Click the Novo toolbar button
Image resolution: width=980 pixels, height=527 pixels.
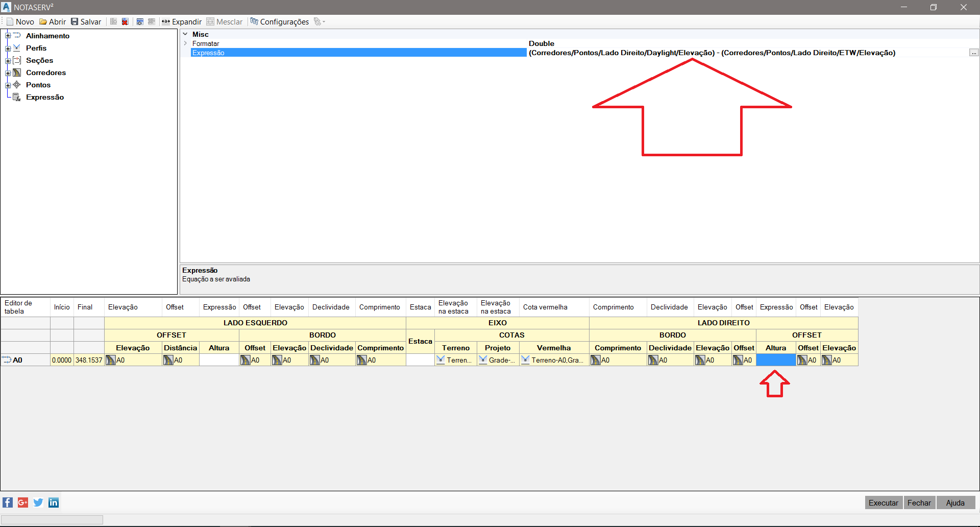tap(20, 21)
